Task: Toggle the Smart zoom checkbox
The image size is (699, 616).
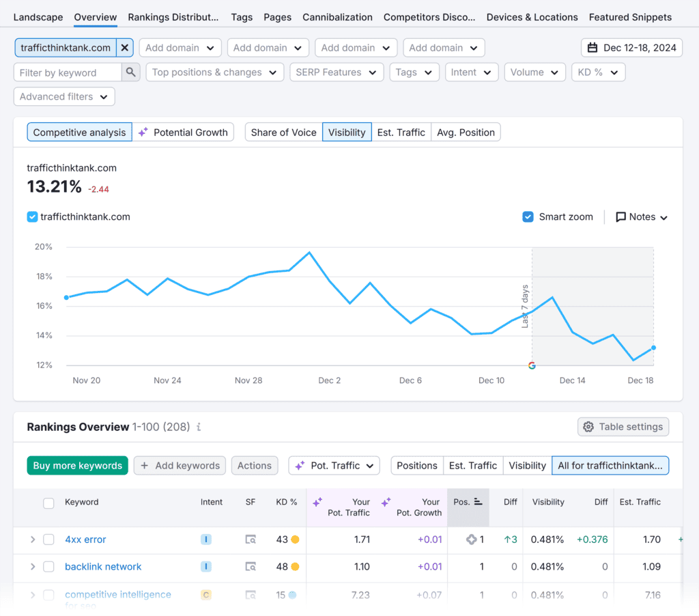Action: click(528, 217)
